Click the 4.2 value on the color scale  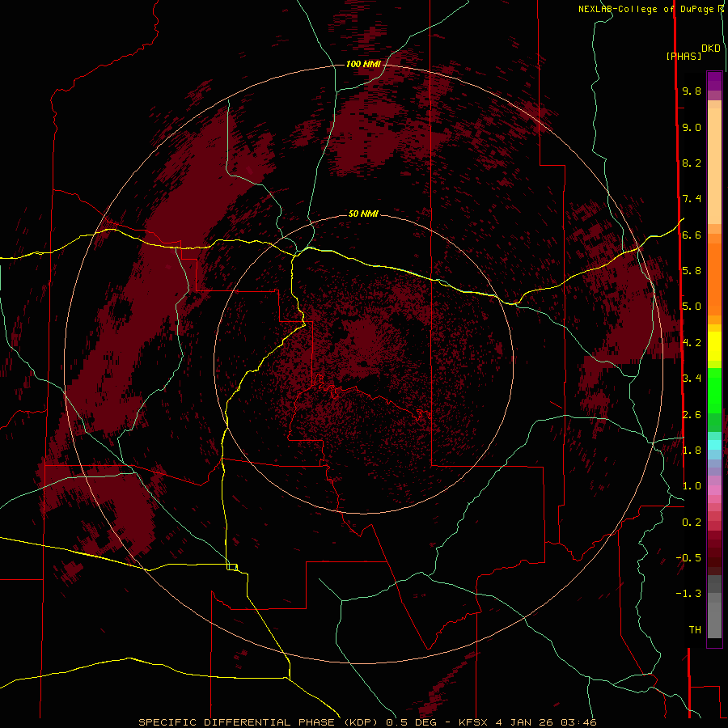coord(692,342)
